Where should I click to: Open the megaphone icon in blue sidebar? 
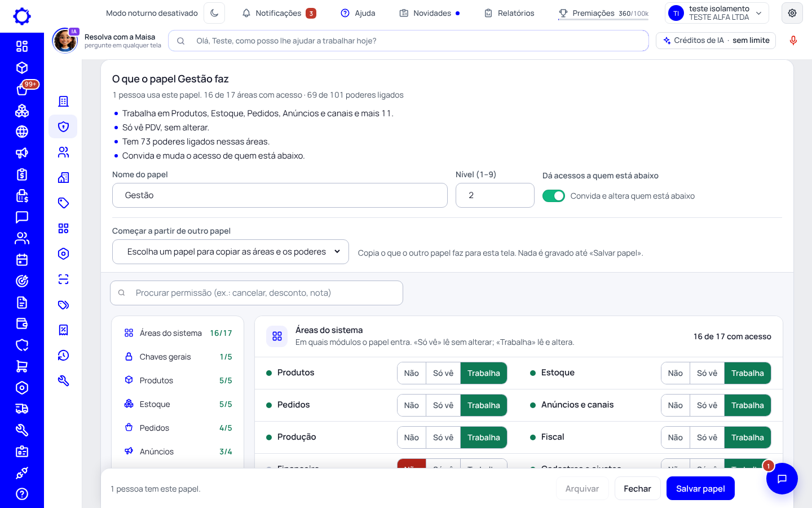point(22,153)
